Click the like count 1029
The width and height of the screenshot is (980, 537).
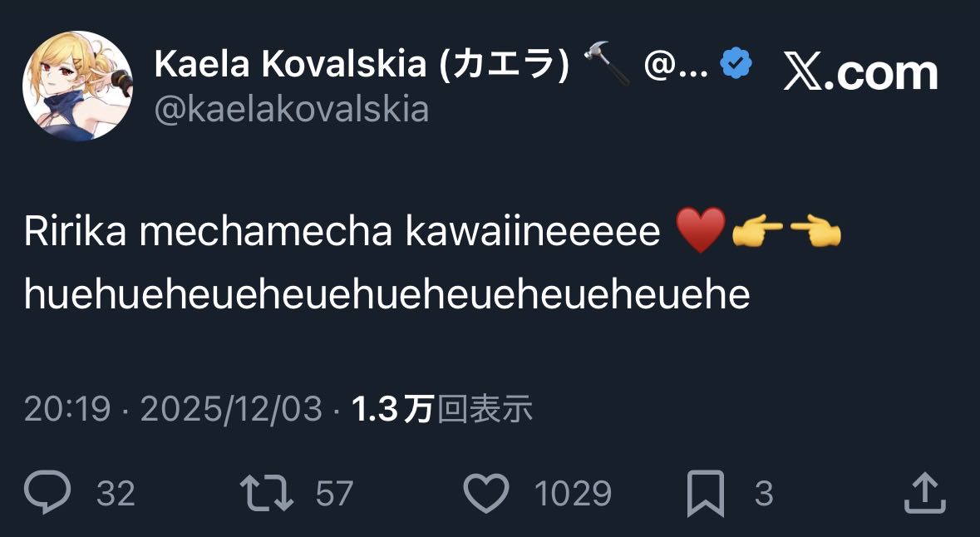pyautogui.click(x=573, y=494)
